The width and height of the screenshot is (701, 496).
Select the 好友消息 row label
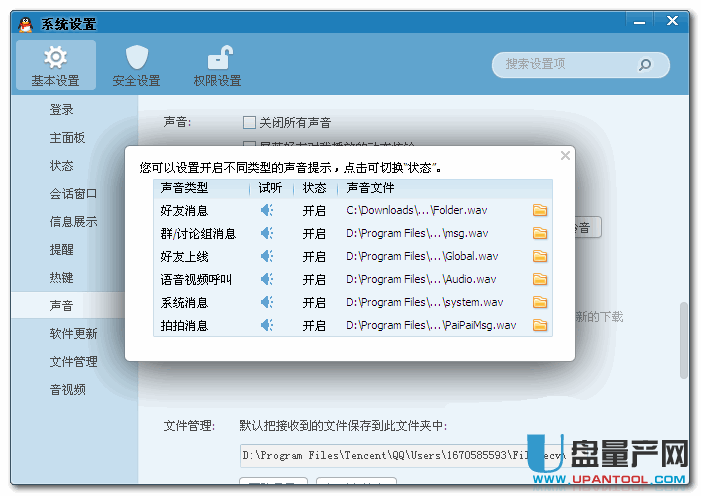184,211
